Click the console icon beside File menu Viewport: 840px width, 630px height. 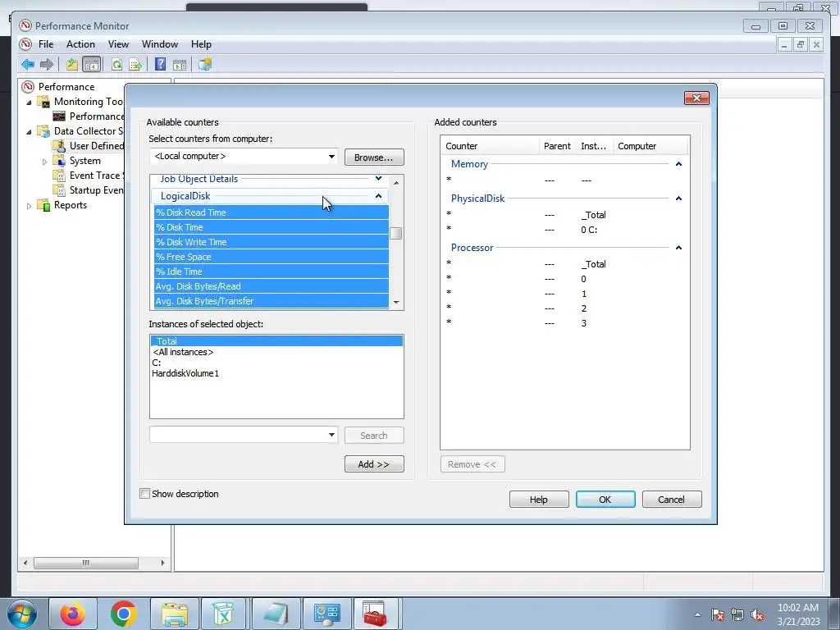coord(25,44)
